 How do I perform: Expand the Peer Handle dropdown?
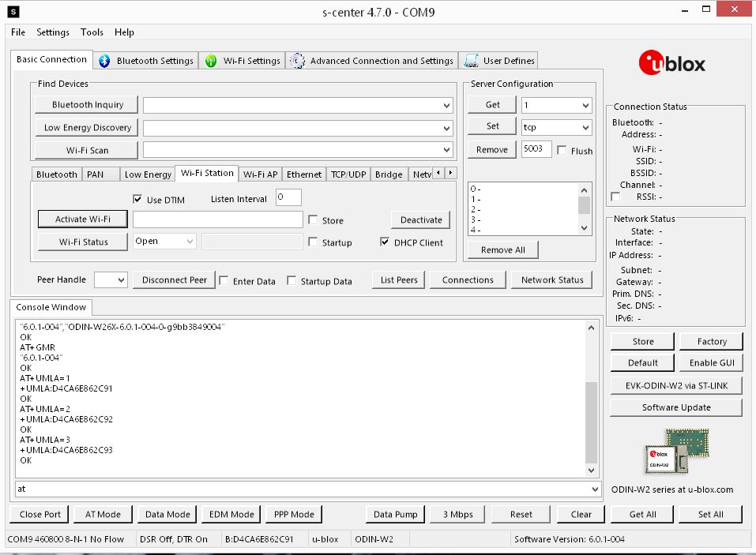tap(120, 280)
